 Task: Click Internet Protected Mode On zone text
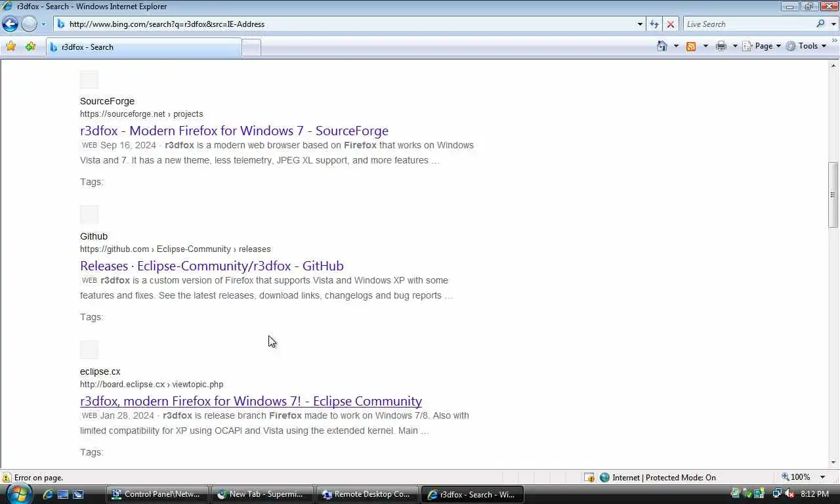(664, 478)
